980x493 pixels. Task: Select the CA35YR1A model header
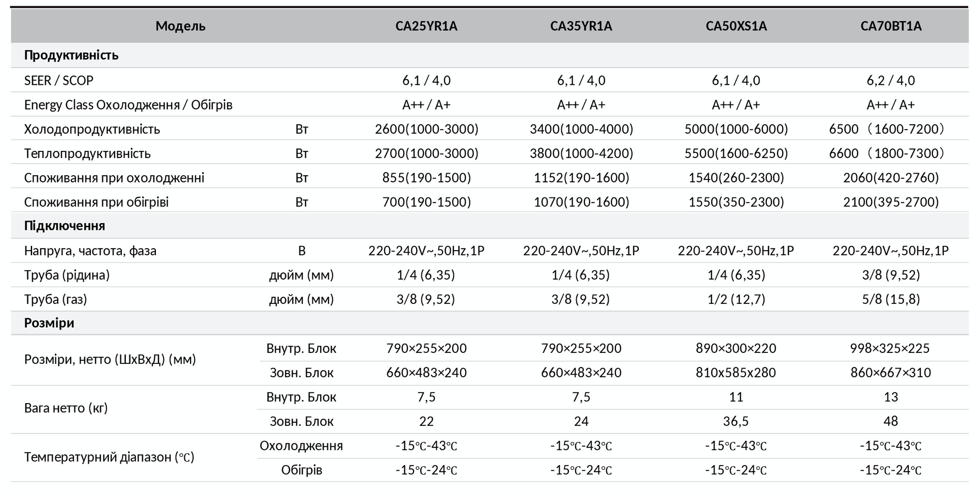581,26
